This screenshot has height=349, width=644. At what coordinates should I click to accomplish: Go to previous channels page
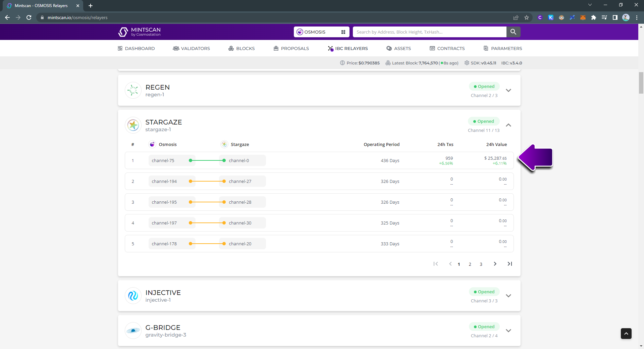[450, 264]
